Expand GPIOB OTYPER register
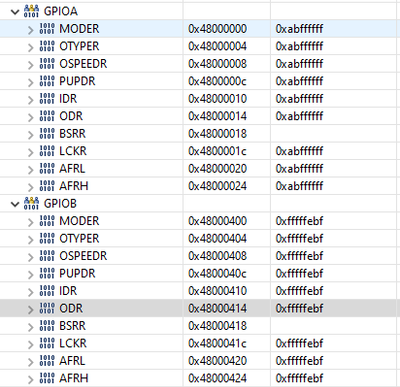This screenshot has height=387, width=400. point(31,240)
